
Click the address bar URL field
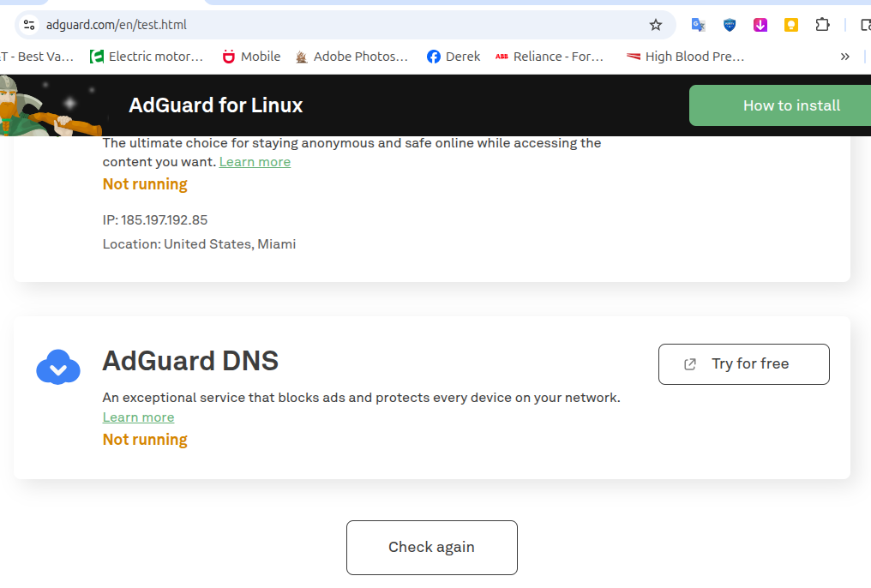coord(343,25)
